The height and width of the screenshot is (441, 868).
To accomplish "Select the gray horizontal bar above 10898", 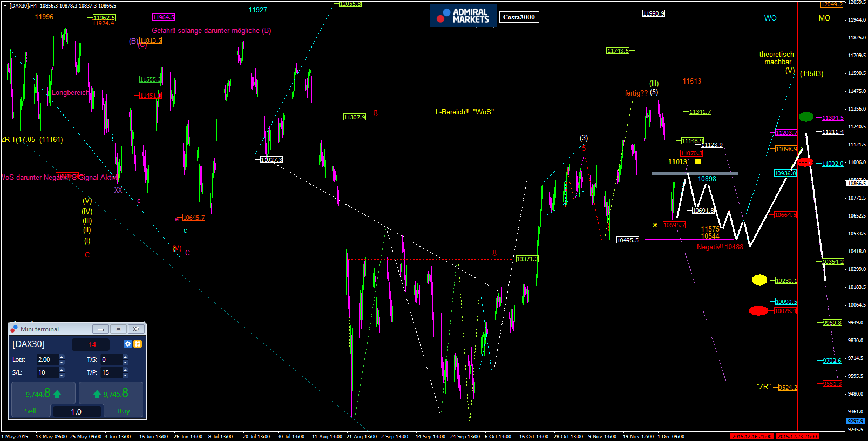I will 694,173.
